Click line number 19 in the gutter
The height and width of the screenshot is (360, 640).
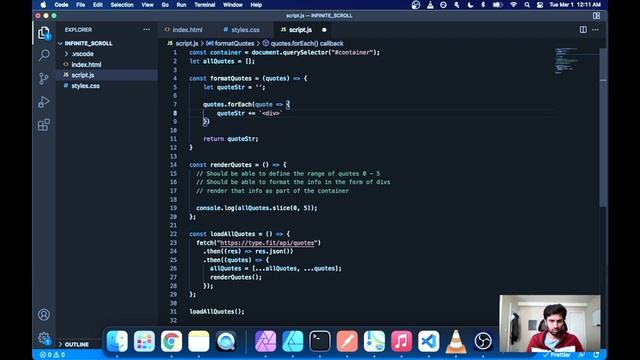pos(173,208)
